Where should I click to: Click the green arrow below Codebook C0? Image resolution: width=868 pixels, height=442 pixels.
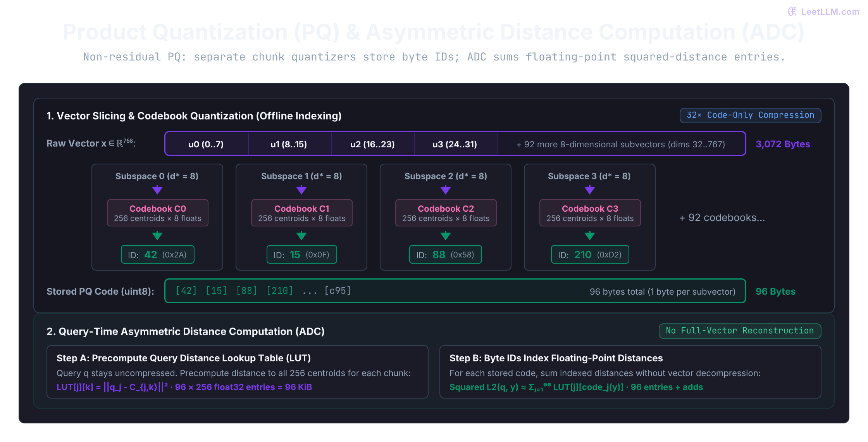[x=157, y=236]
